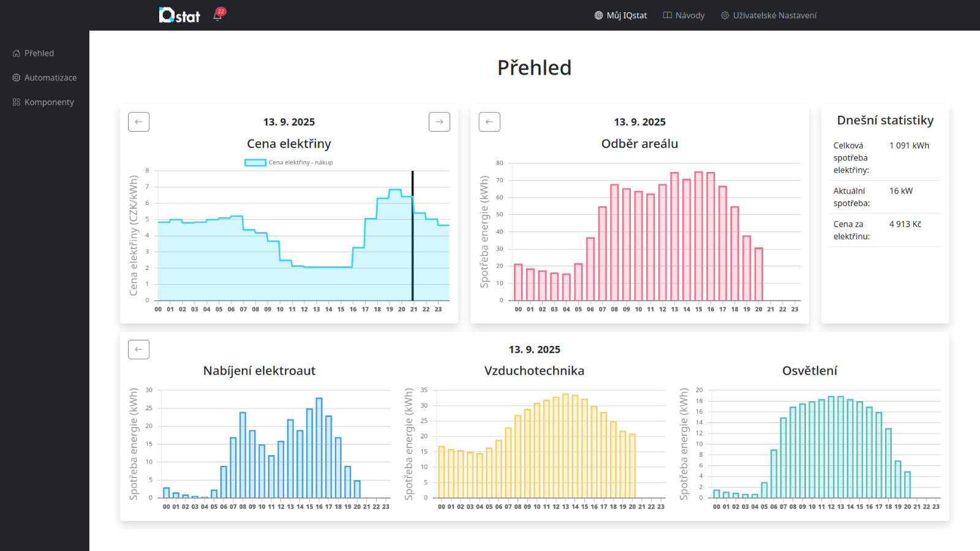
Task: Click the home icon beside Přehled
Action: coord(17,53)
